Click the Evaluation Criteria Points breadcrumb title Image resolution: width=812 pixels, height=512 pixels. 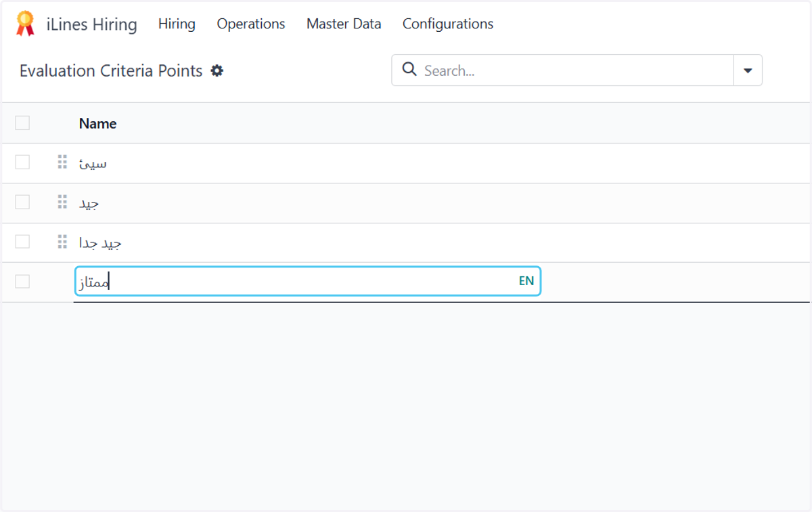pyautogui.click(x=111, y=70)
